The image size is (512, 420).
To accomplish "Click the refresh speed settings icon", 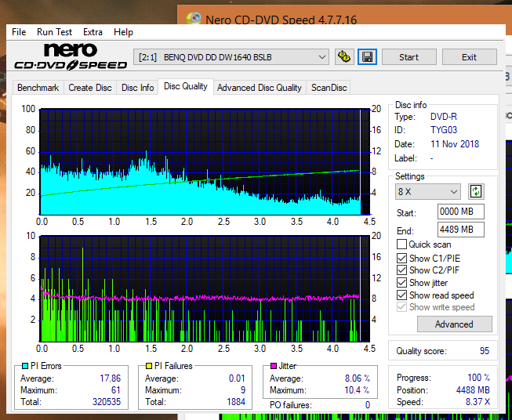I will (x=476, y=191).
